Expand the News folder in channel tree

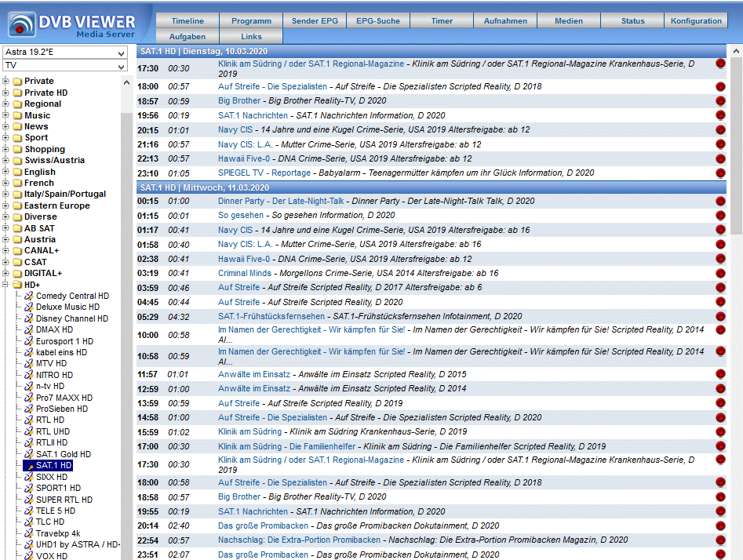pyautogui.click(x=6, y=126)
